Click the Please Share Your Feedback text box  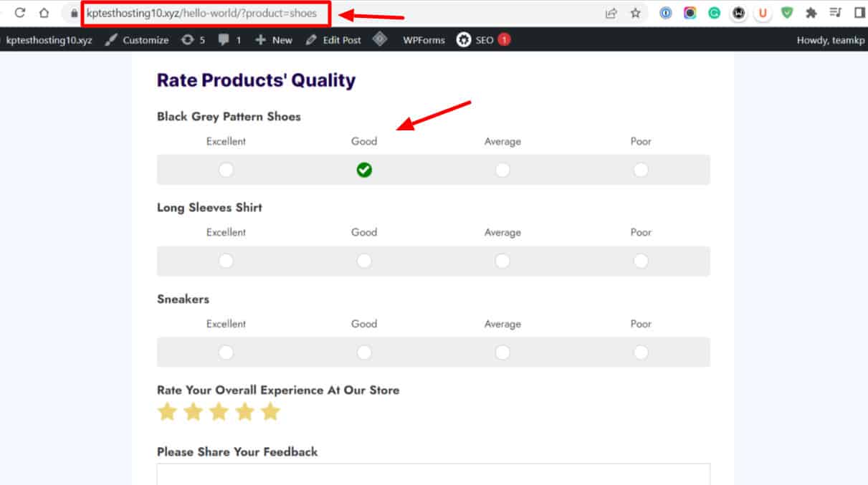(x=433, y=474)
